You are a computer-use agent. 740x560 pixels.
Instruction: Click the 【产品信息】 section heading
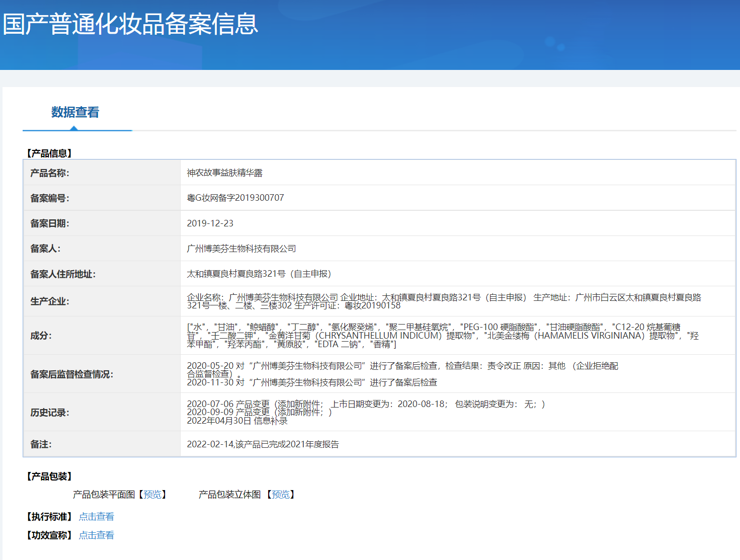click(x=49, y=153)
